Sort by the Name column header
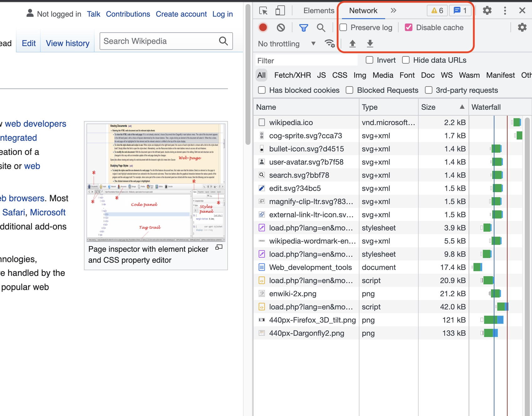Image resolution: width=532 pixels, height=416 pixels. tap(306, 107)
